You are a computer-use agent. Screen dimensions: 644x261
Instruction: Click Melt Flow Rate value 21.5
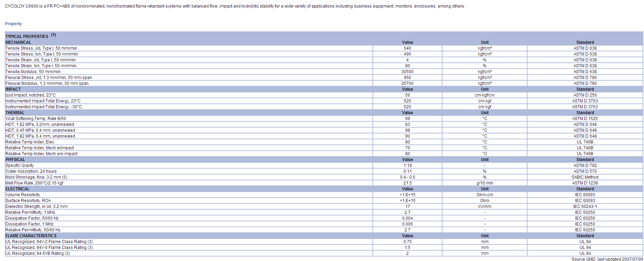(x=407, y=183)
